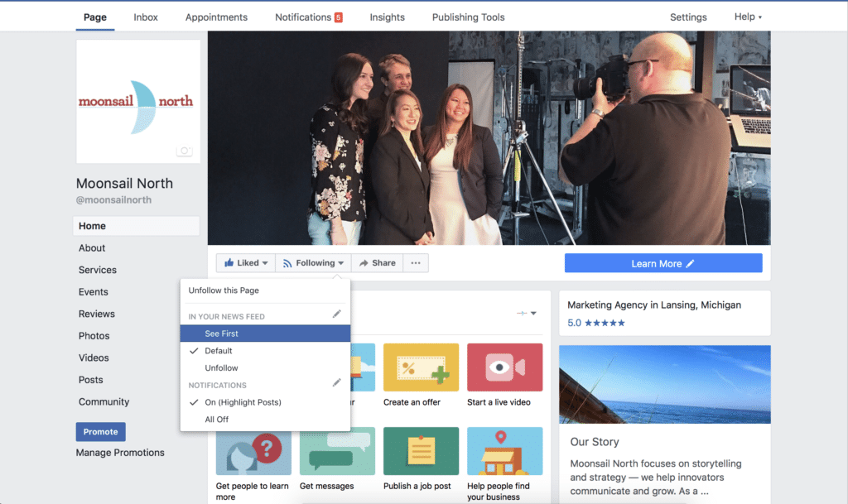Click the Following RSS feed icon
The image size is (848, 504).
[287, 263]
